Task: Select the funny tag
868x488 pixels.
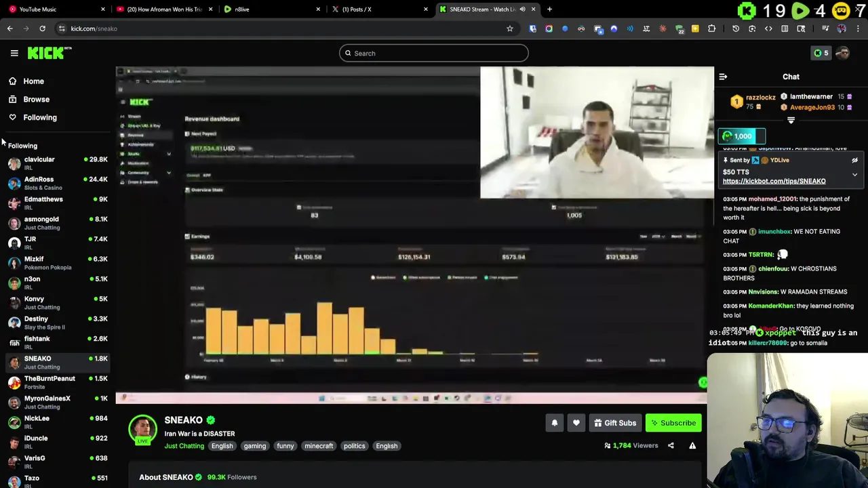Action: [x=285, y=446]
